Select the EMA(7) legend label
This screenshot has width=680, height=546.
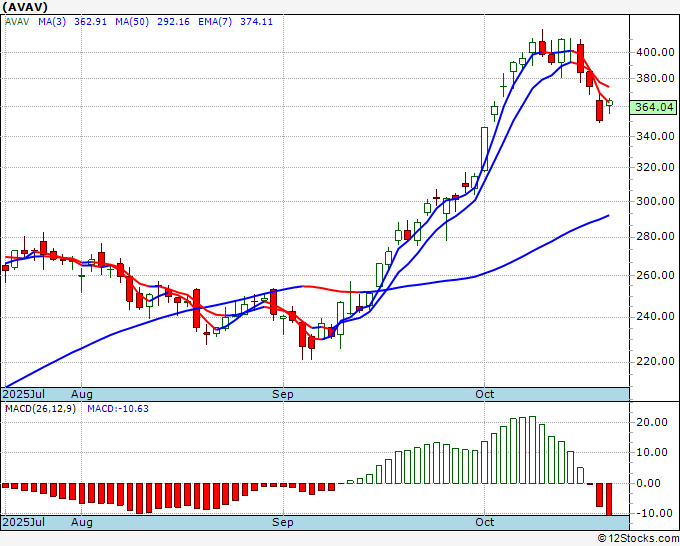pyautogui.click(x=215, y=22)
